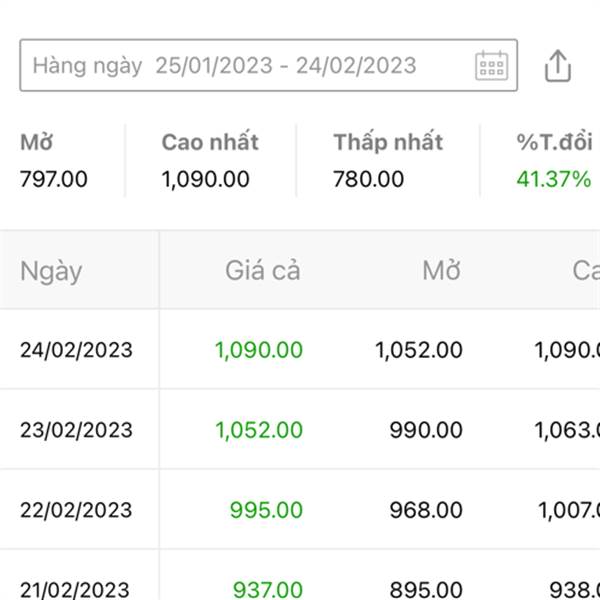Select the 23/02/2023 date row

click(76, 430)
